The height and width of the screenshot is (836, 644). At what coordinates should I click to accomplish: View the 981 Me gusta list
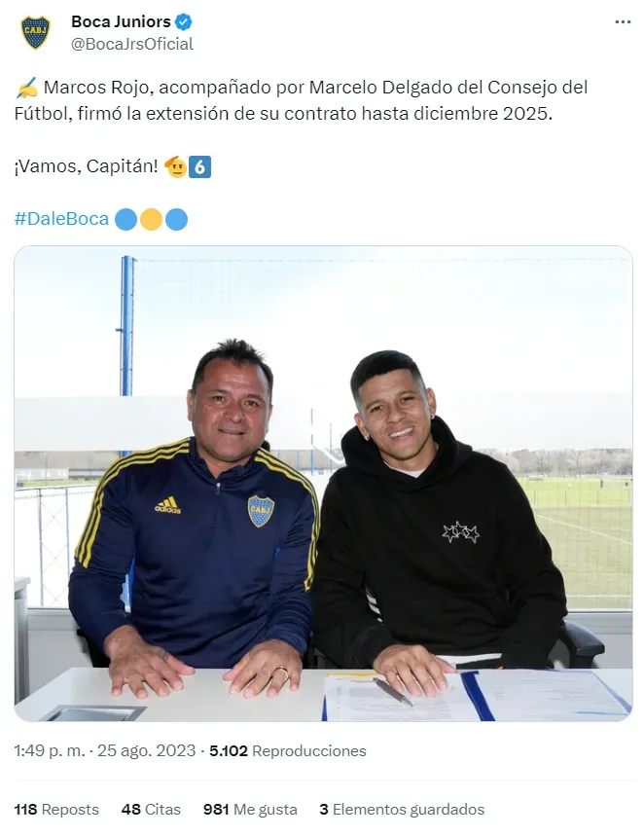[250, 810]
